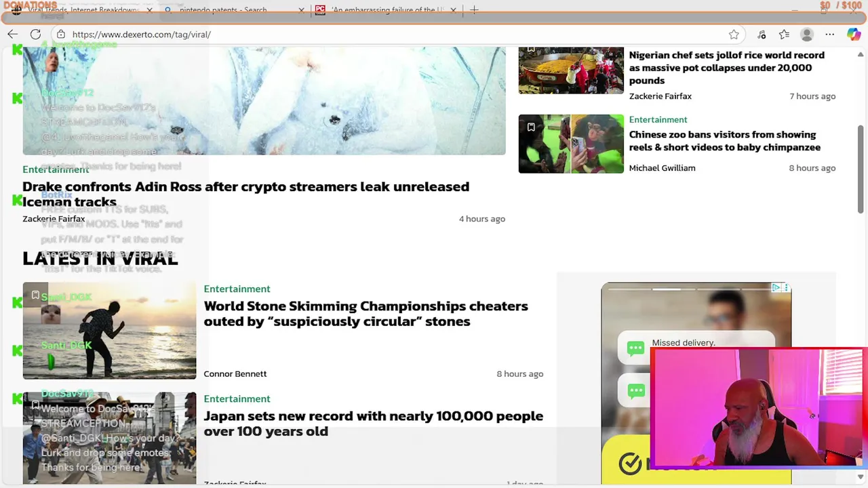Switch to 'An embarrassing failure' tab
The image size is (868, 488).
[387, 10]
